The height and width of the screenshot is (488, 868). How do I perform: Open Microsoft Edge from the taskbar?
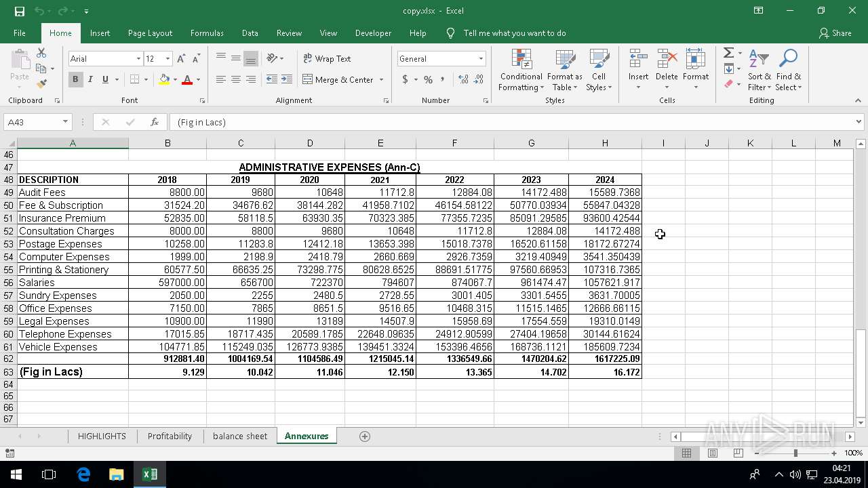[83, 474]
